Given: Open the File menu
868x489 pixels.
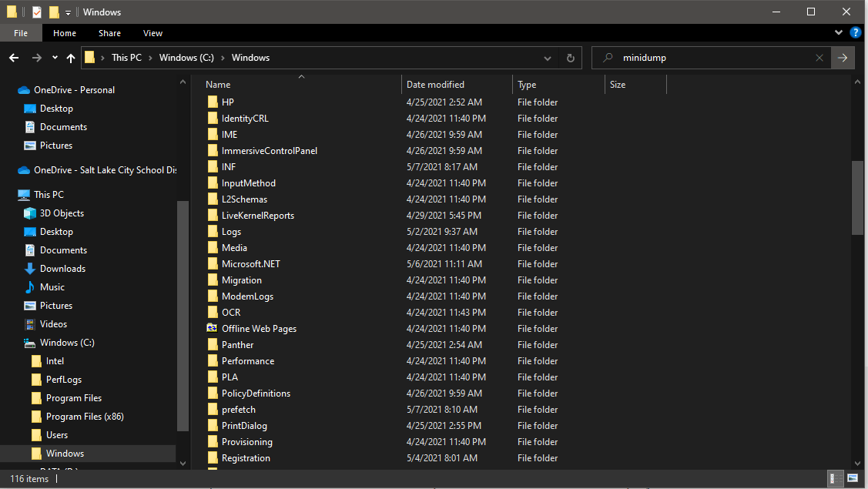Looking at the screenshot, I should click(x=21, y=33).
